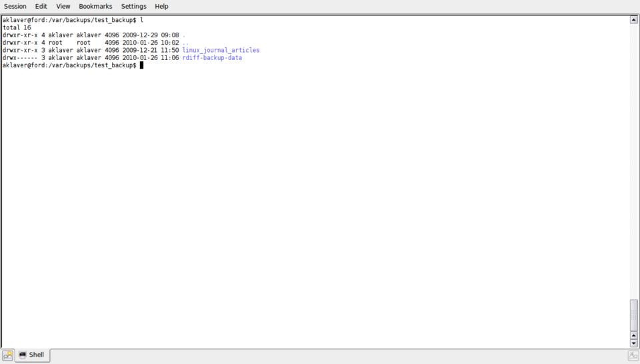Open the Session menu
640x364 pixels.
[15, 7]
